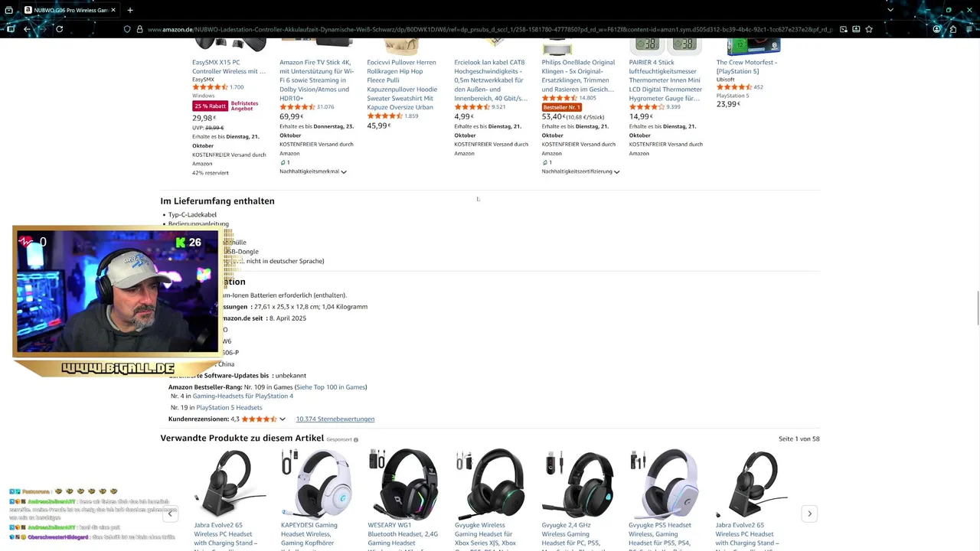List all tabs dropdown arrow
This screenshot has width=980, height=551.
click(x=890, y=10)
